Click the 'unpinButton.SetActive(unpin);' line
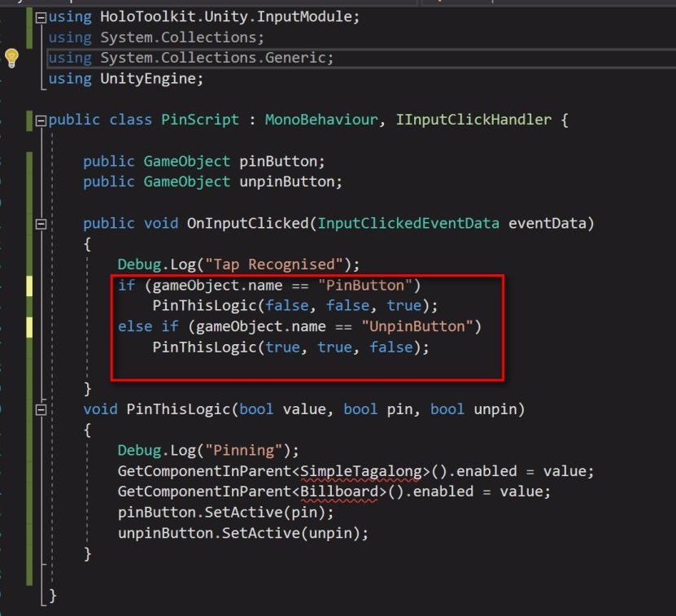This screenshot has height=616, width=676. coord(243,534)
